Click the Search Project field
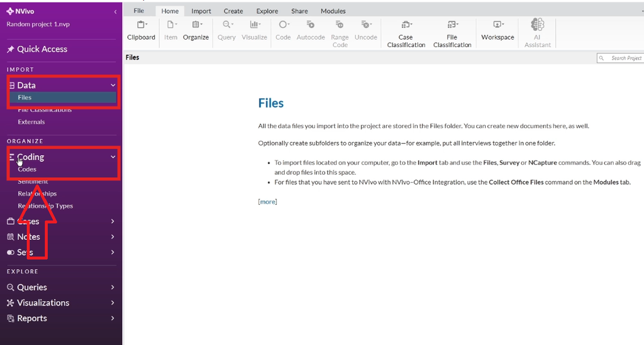 coord(621,58)
